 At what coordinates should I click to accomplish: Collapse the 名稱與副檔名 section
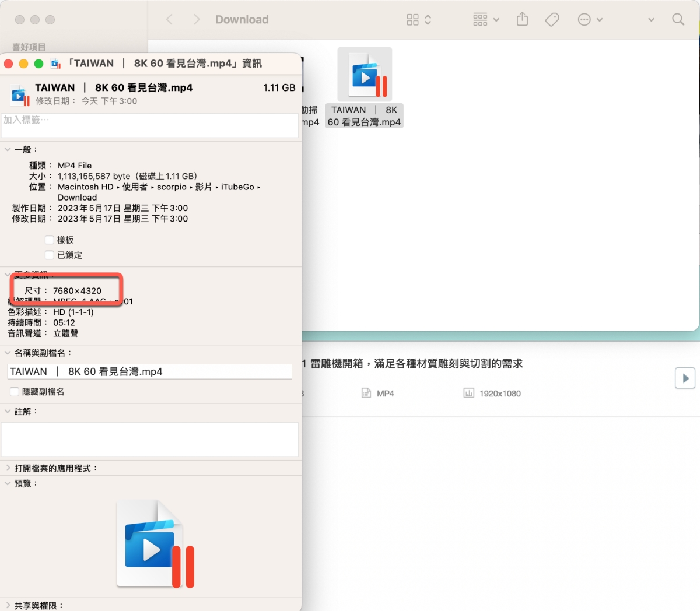(x=8, y=353)
